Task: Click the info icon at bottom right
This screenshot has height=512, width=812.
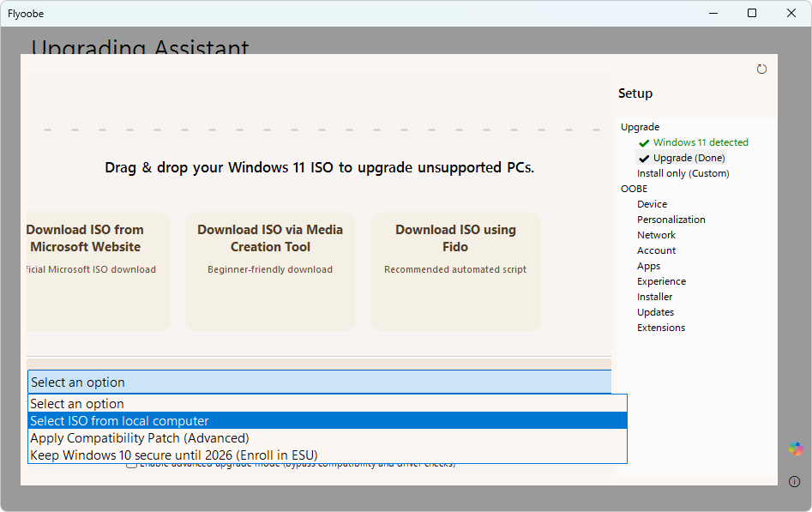Action: (794, 481)
